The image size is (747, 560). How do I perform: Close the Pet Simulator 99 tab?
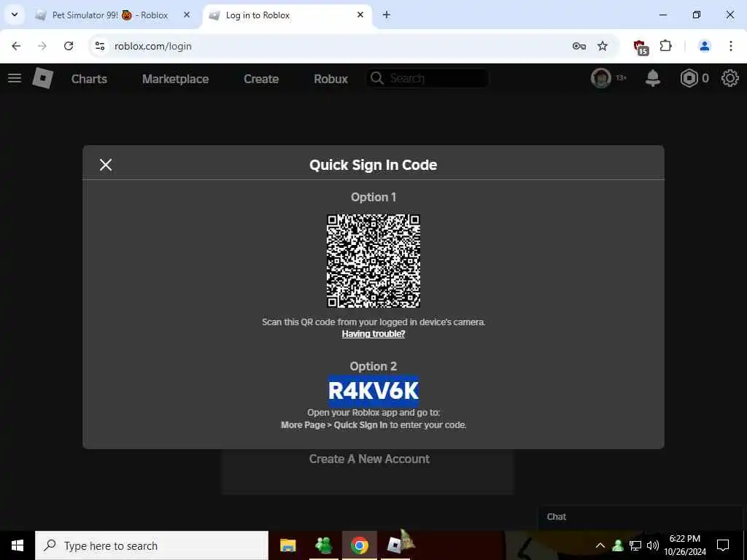187,15
